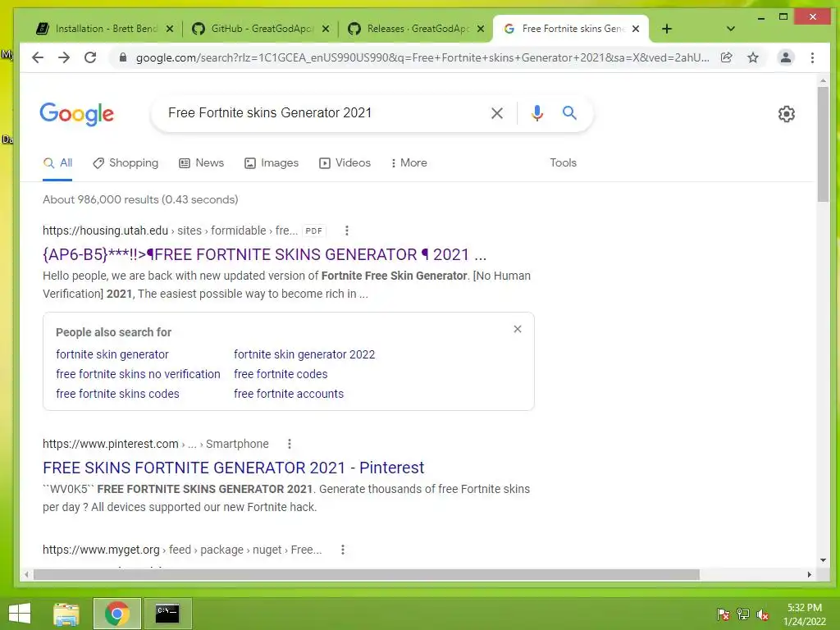Filter results by Shopping
The width and height of the screenshot is (840, 630).
point(126,163)
